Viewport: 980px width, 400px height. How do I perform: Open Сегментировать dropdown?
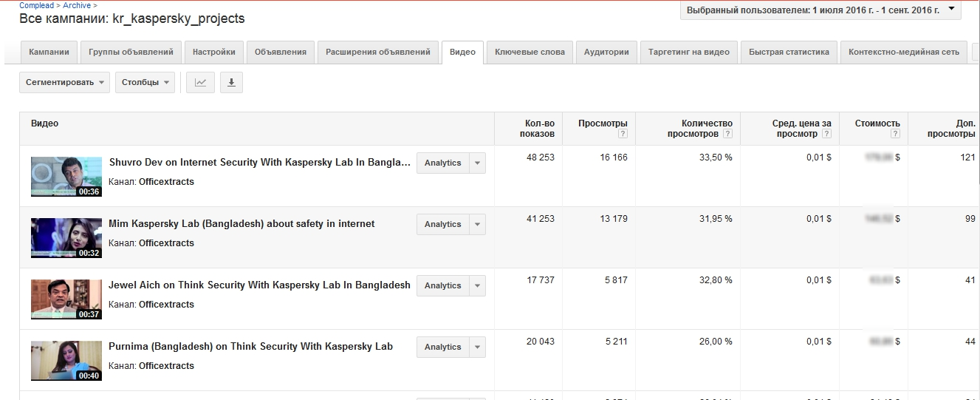[x=64, y=83]
